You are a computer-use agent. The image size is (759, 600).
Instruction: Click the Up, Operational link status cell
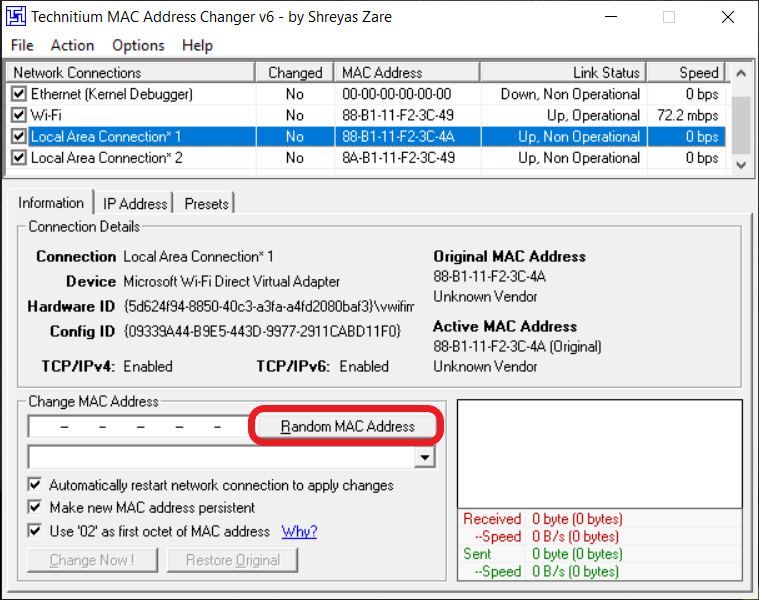(x=593, y=115)
